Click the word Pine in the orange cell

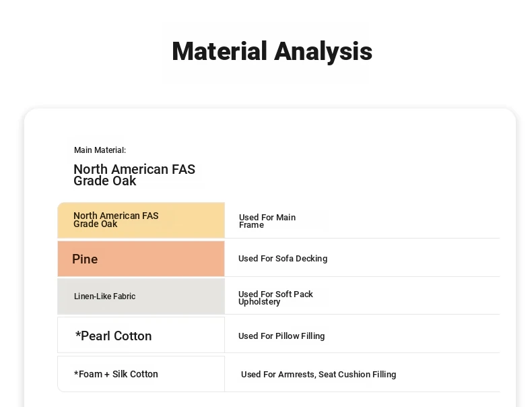coord(85,259)
